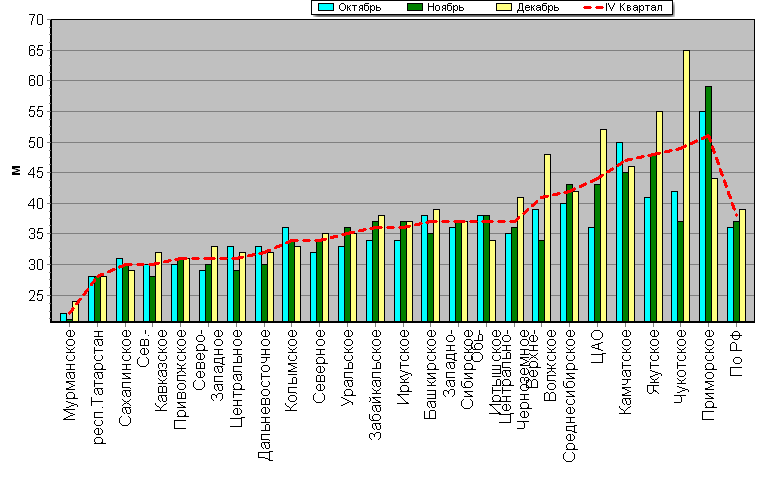Click the Мурманское category label

tap(70, 375)
